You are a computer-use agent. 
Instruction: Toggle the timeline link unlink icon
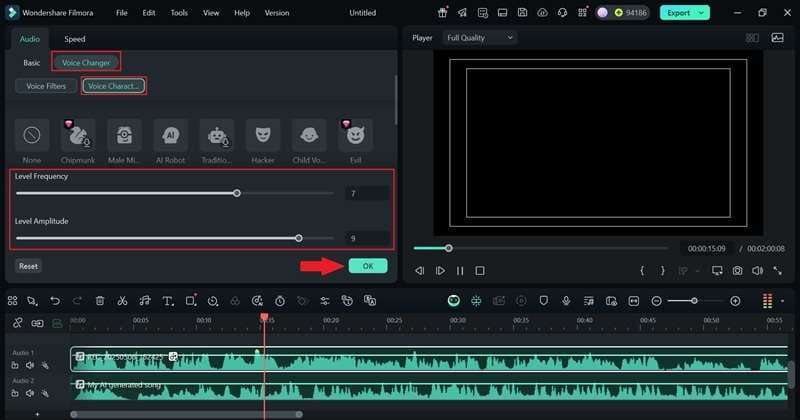[x=18, y=323]
